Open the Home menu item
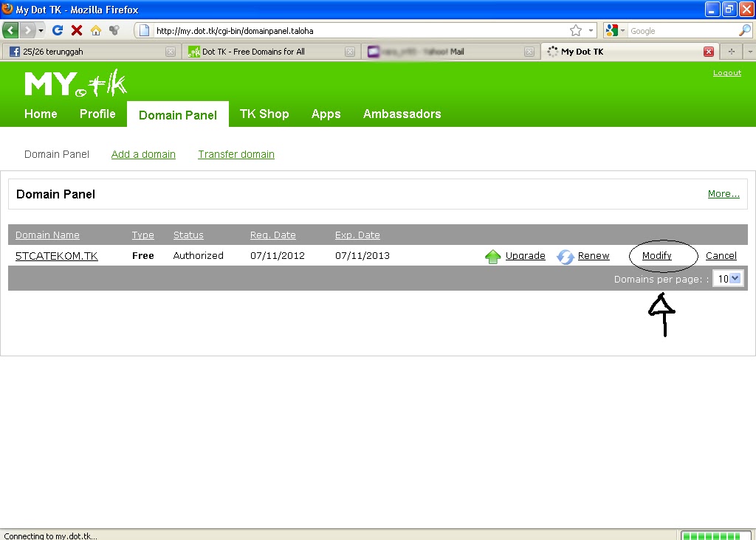756x540 pixels. pyautogui.click(x=41, y=114)
